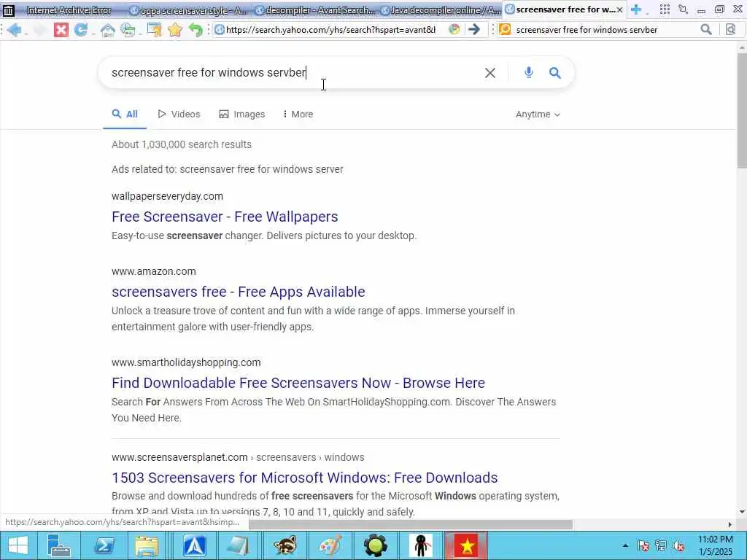Click the volume tray icon
The width and height of the screenshot is (747, 560).
pyautogui.click(x=678, y=545)
